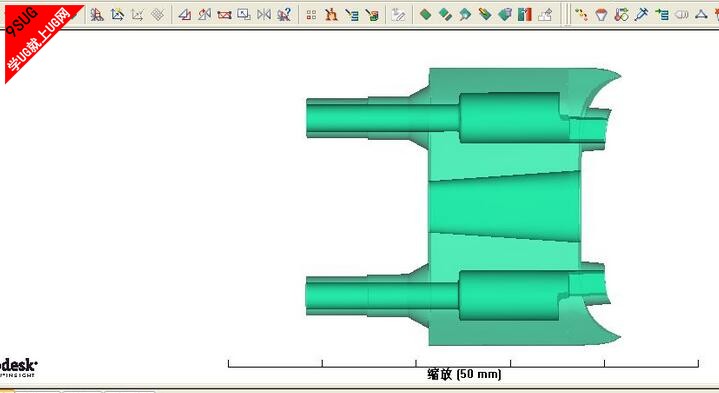This screenshot has height=393, width=719.
Task: Open the thermometer process settings icon
Action: 621,15
